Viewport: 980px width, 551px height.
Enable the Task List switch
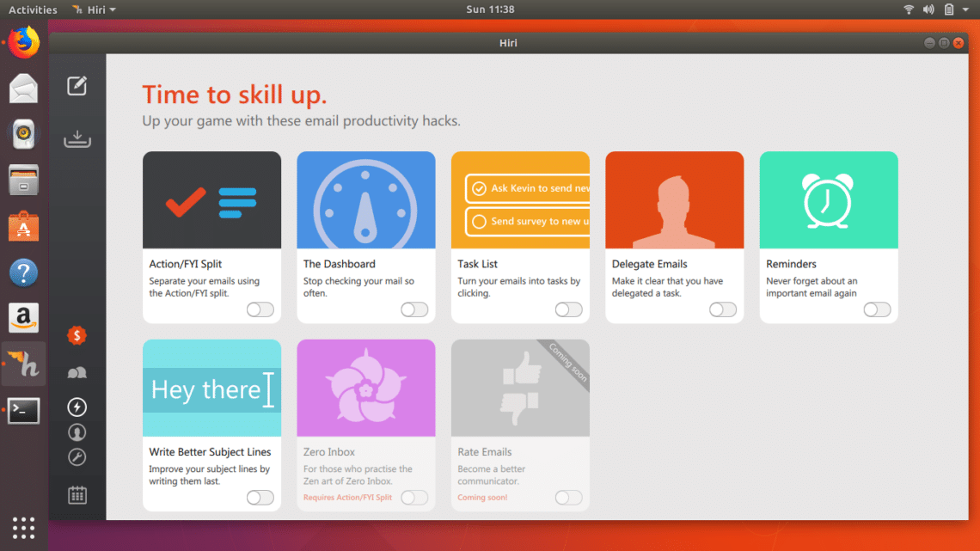(x=568, y=309)
